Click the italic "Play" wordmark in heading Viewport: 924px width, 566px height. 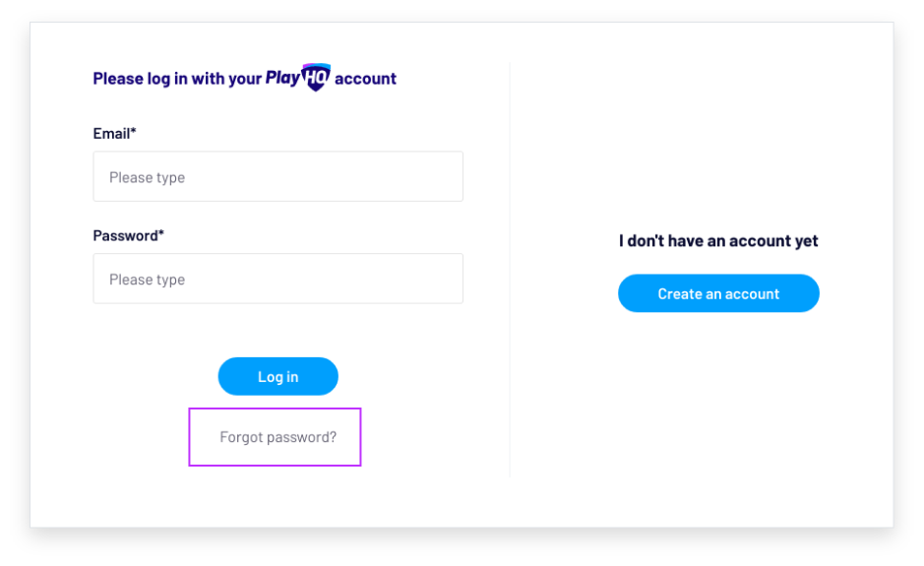(282, 78)
